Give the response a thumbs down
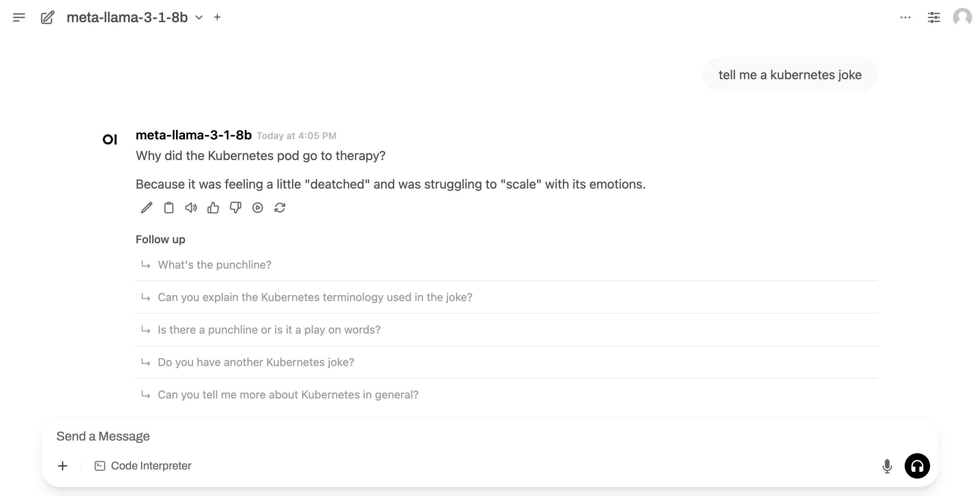Viewport: 980px width, 496px height. (235, 208)
